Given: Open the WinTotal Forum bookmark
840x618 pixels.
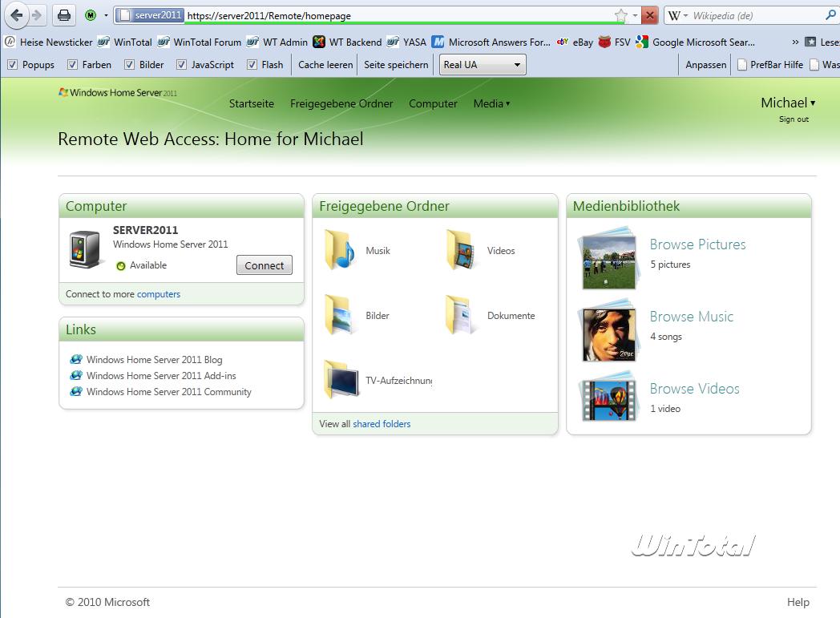Looking at the screenshot, I should tap(199, 42).
